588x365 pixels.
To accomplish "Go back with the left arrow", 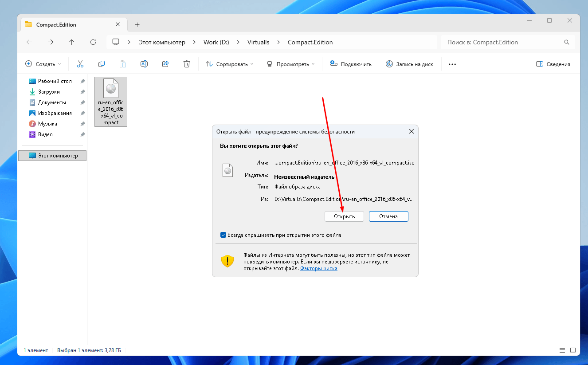I will tap(29, 42).
